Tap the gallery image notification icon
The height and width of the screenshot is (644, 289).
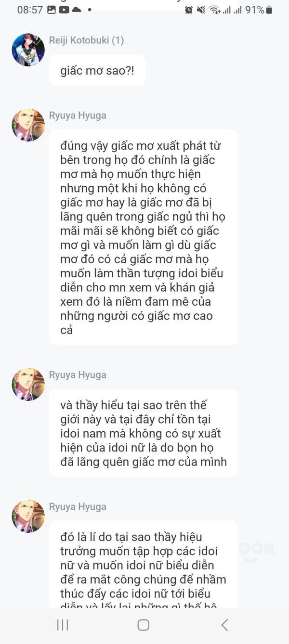(x=52, y=10)
